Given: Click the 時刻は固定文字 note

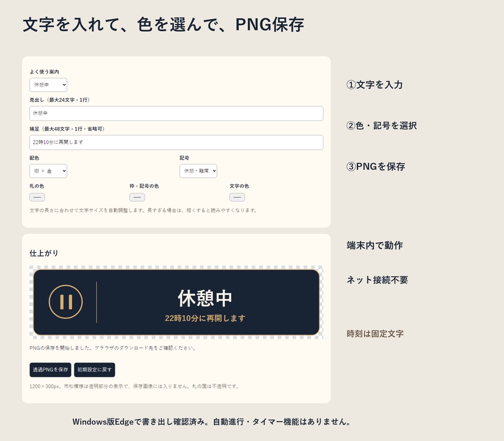Looking at the screenshot, I should point(375,334).
